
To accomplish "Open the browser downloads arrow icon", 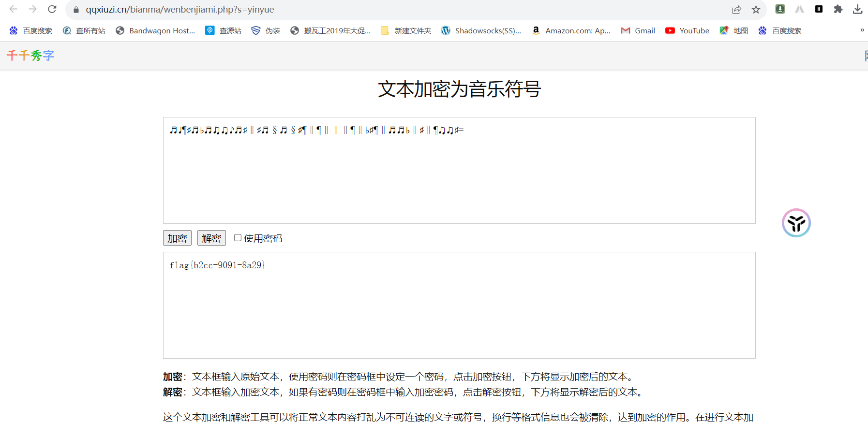I will [857, 9].
